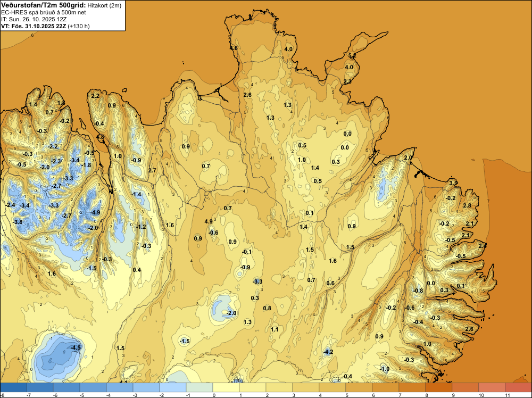
Task: Click the temperature value '-3.8'
Action: click(x=18, y=222)
